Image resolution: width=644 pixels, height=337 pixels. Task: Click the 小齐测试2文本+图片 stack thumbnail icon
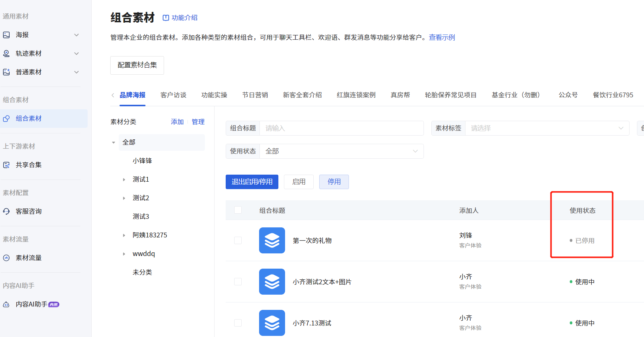click(x=272, y=282)
